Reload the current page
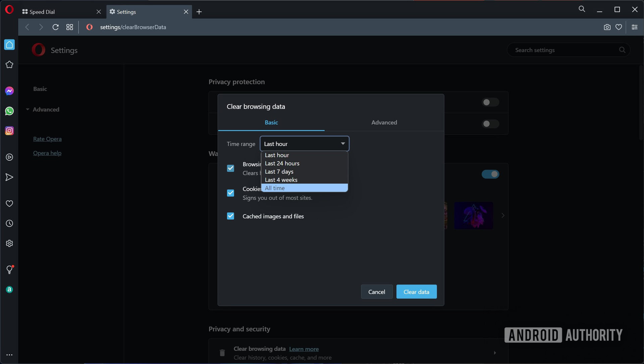This screenshot has height=364, width=644. 56,27
